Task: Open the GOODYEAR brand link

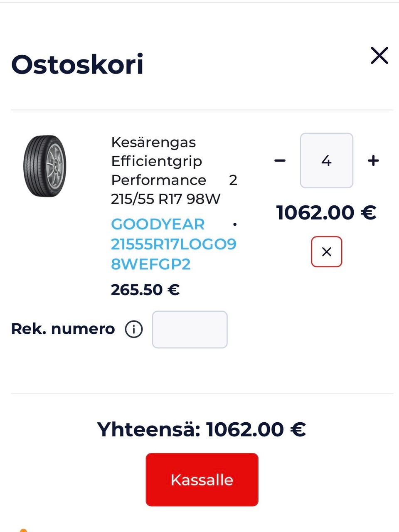Action: coord(158,224)
